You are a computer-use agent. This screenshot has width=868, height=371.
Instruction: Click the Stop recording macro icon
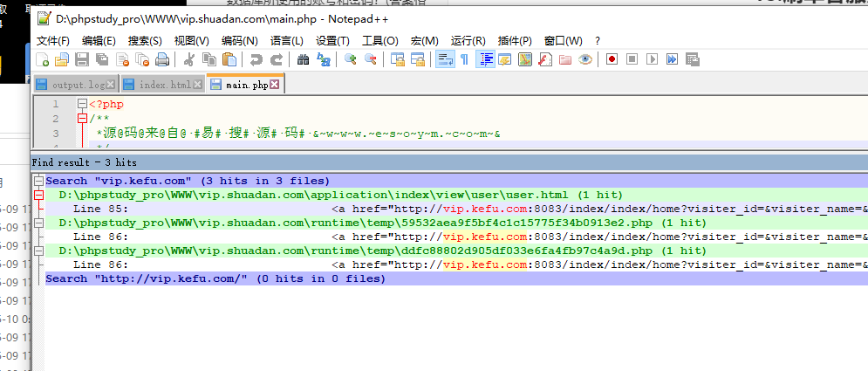pos(632,59)
